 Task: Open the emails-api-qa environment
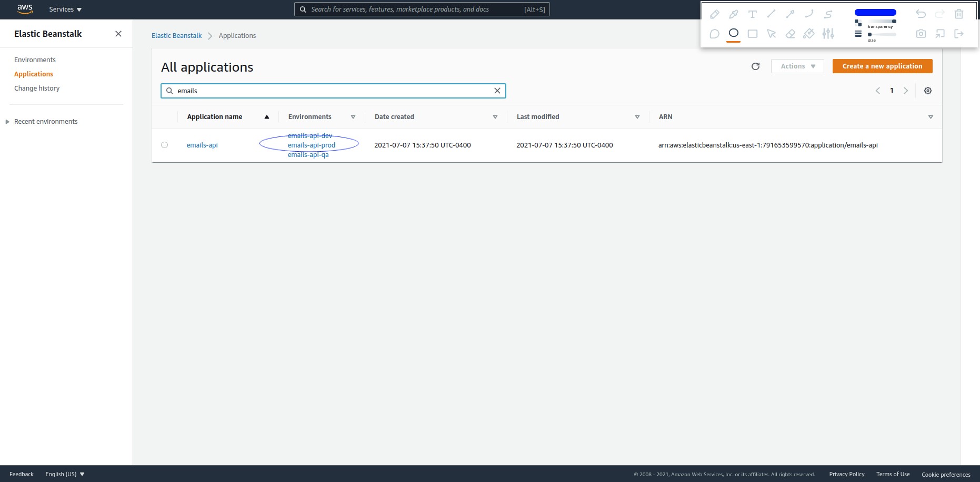(x=308, y=155)
